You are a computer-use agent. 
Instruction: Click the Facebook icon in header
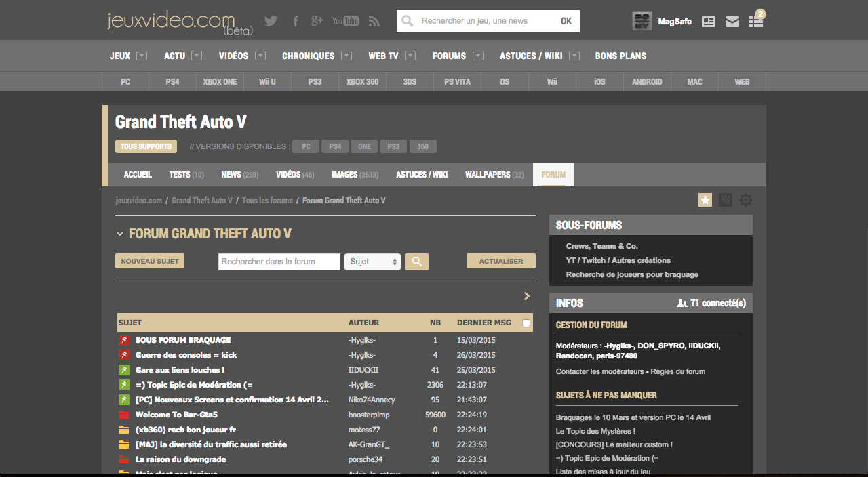(x=296, y=21)
